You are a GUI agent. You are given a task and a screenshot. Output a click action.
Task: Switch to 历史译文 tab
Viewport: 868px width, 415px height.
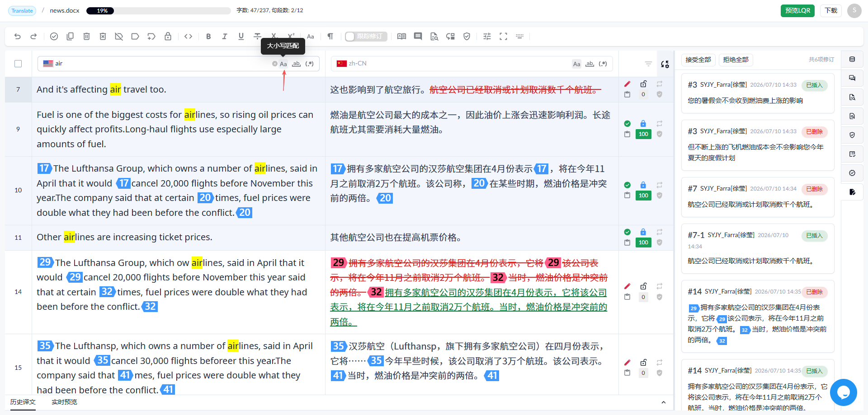coord(23,402)
